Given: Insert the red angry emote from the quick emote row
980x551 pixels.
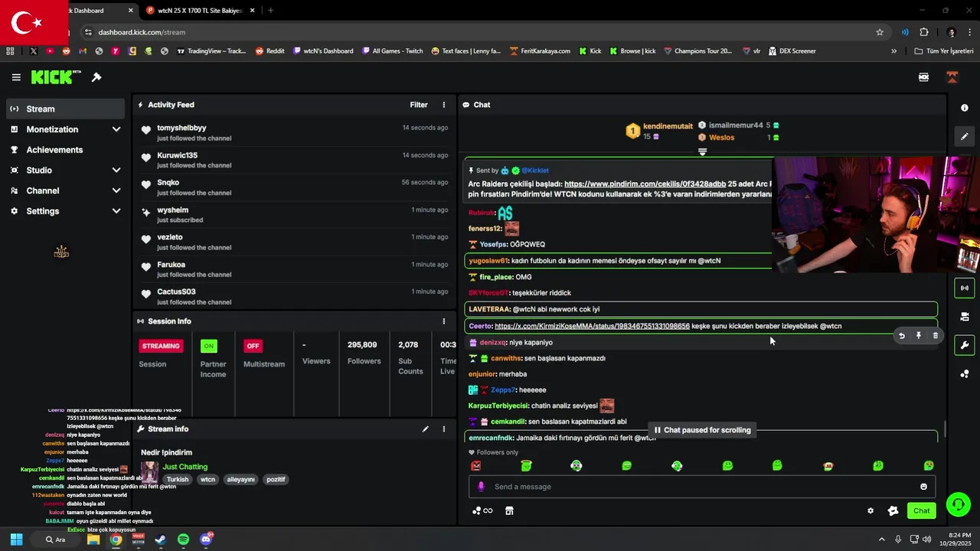Looking at the screenshot, I should (x=476, y=465).
